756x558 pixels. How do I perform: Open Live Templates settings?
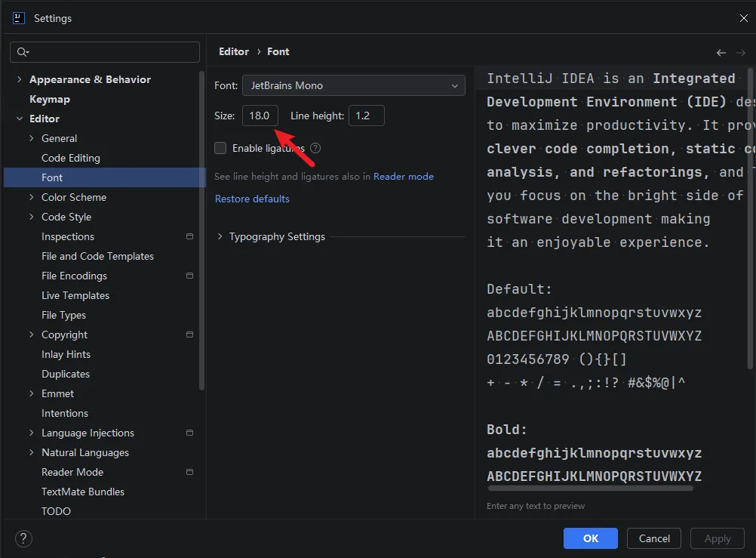[75, 295]
